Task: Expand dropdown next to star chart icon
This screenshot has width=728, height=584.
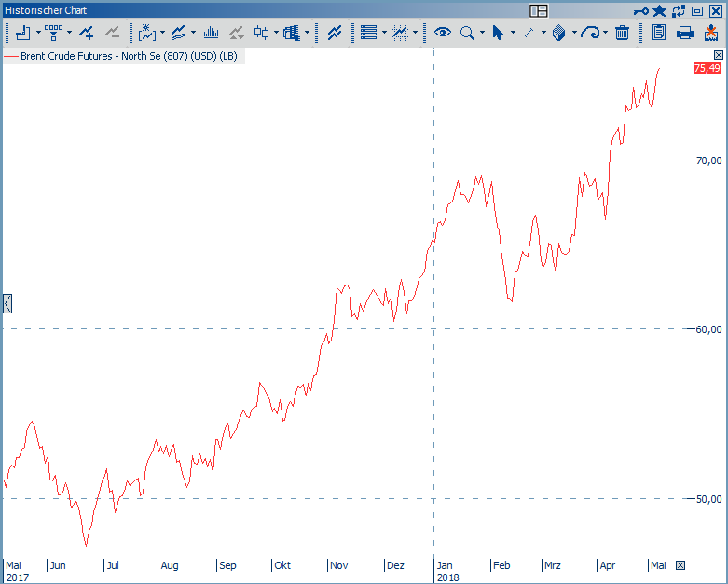Action: click(162, 33)
